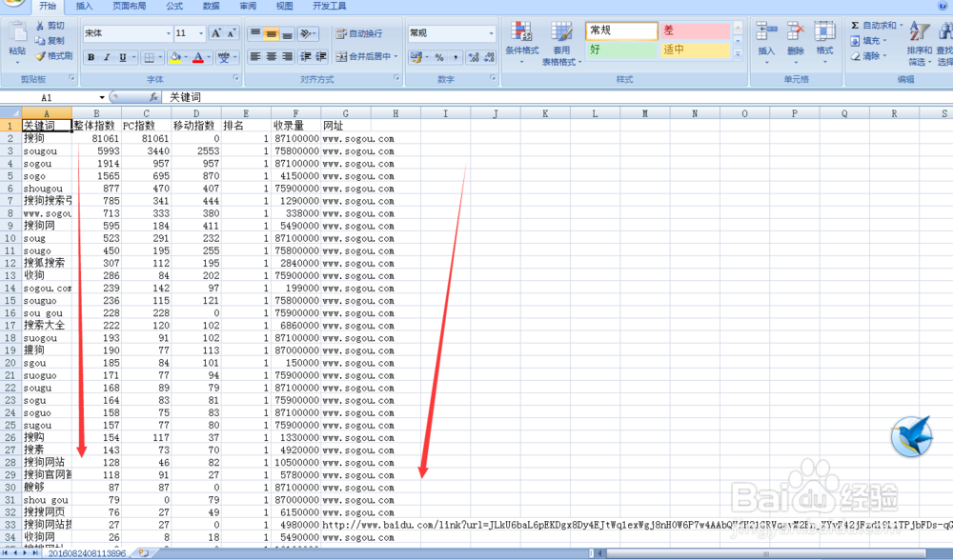953x560 pixels.
Task: Click Wrap Text (自动换行)
Action: [x=359, y=33]
